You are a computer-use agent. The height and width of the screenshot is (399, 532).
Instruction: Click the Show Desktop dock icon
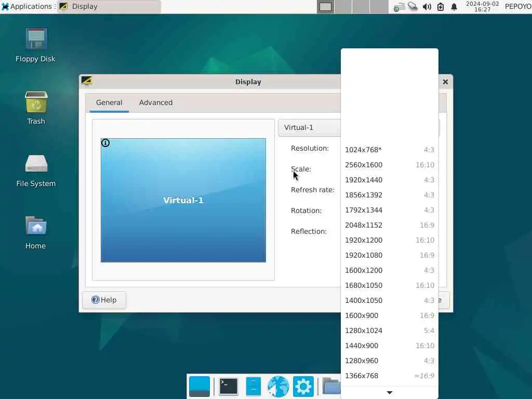(199, 387)
